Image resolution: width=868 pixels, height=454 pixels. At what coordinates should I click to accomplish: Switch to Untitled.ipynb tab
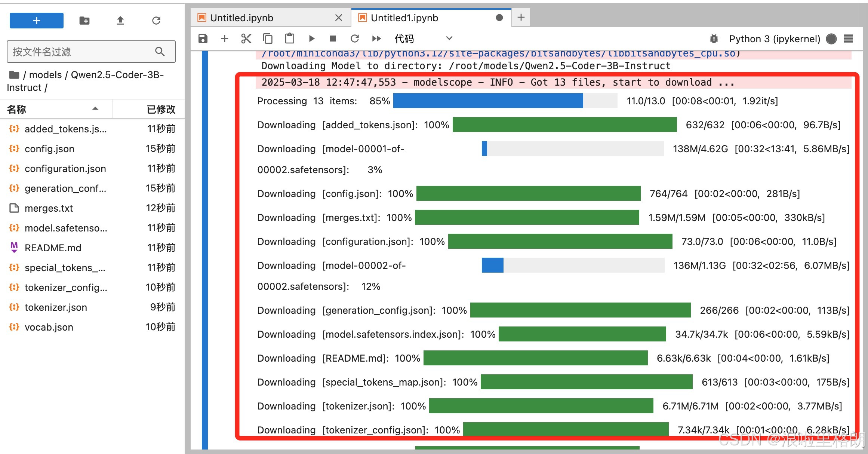[x=242, y=18]
